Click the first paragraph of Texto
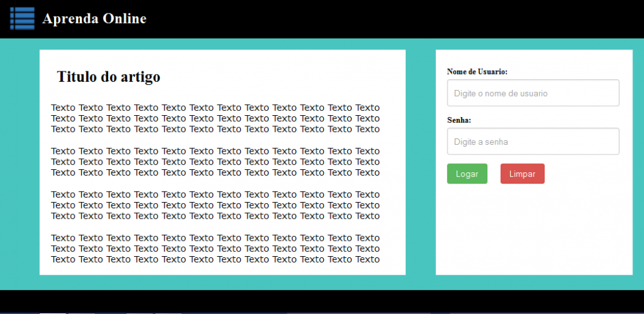The image size is (644, 314). click(215, 118)
